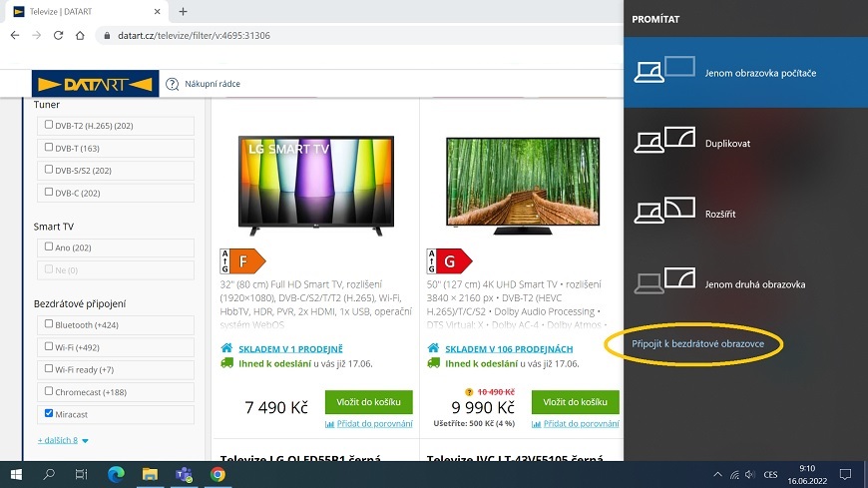
Task: Switch to Chrome in taskbar
Action: coord(217,475)
